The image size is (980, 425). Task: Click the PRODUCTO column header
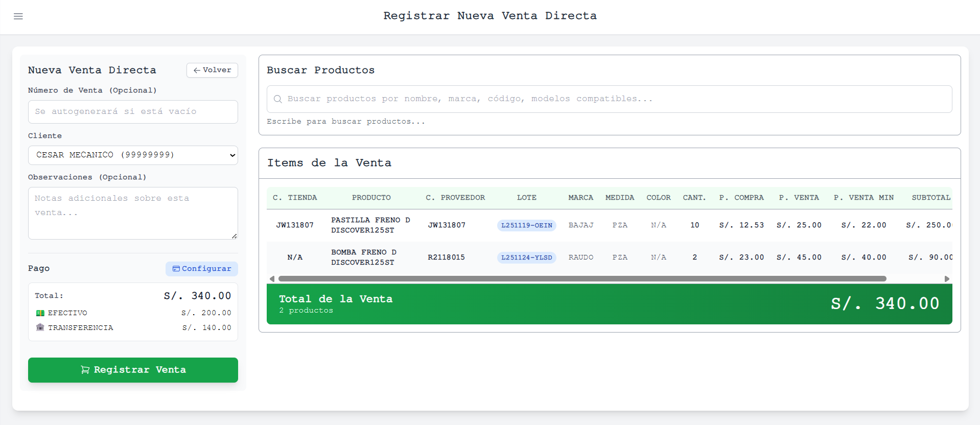point(371,198)
